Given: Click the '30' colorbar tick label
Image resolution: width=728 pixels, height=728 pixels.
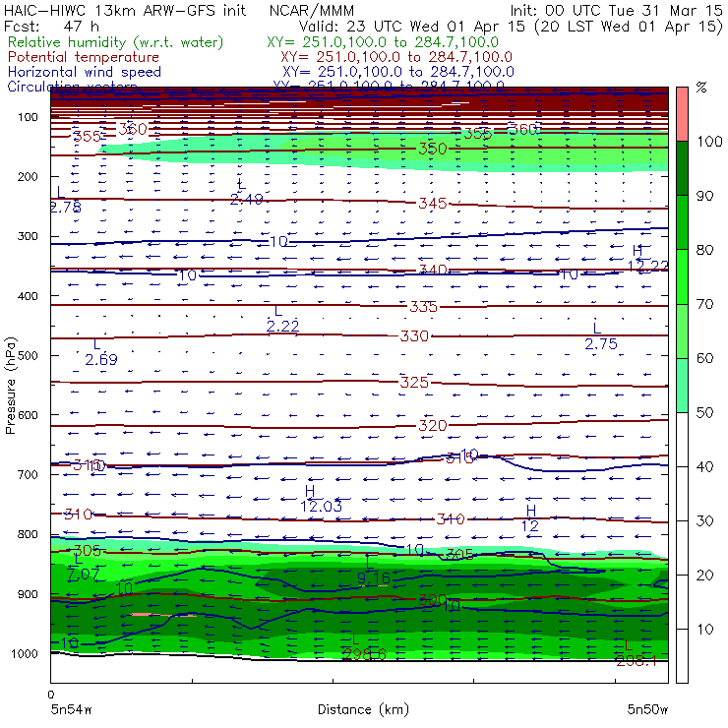Looking at the screenshot, I should [x=705, y=521].
